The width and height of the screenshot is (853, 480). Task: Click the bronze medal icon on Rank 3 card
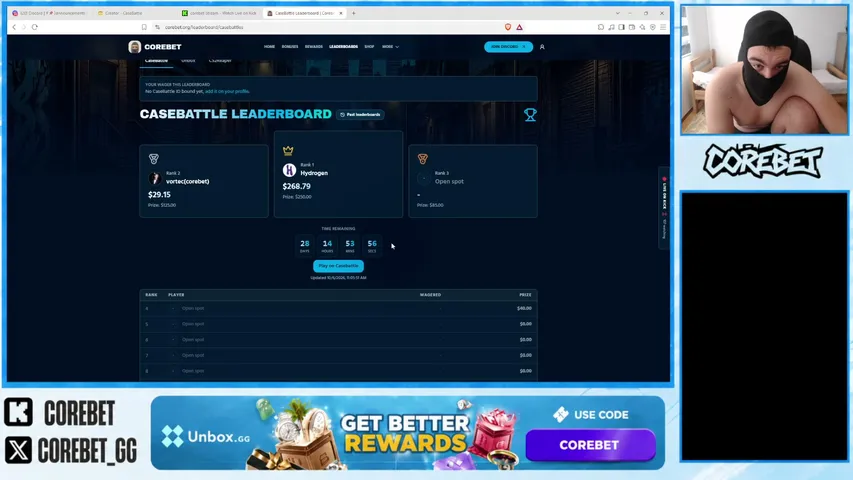423,159
